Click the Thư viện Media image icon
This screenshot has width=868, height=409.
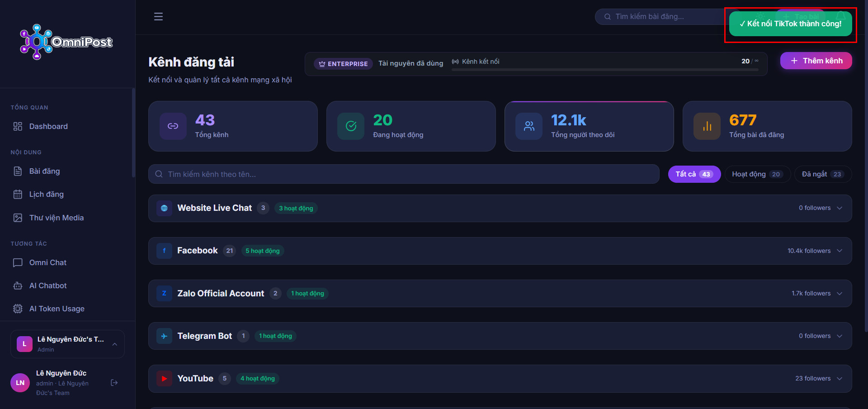(x=18, y=218)
